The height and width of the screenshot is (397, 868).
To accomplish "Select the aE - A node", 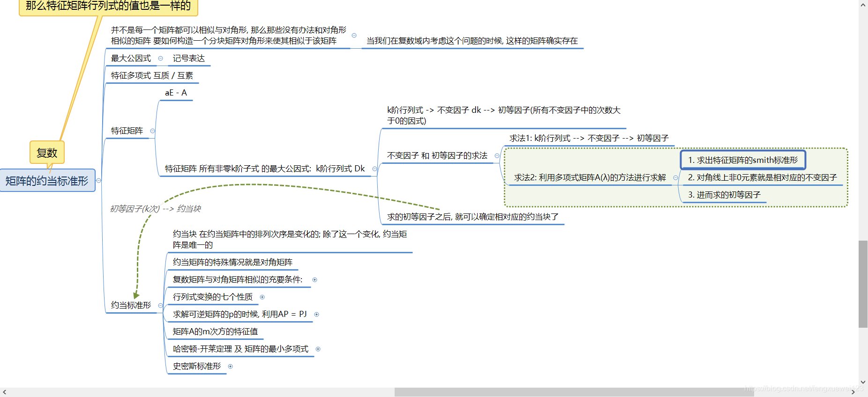I will [176, 93].
